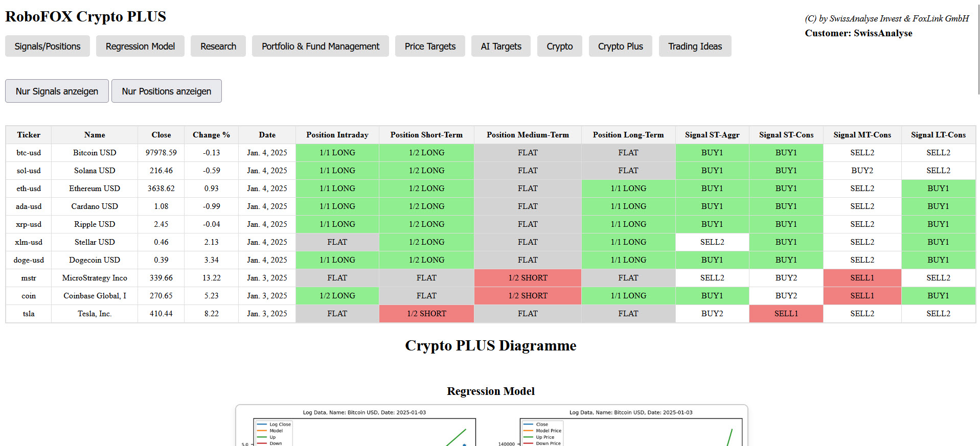Click the Signal ST-Cons column header
Viewport: 980px width, 446px height.
coord(786,135)
